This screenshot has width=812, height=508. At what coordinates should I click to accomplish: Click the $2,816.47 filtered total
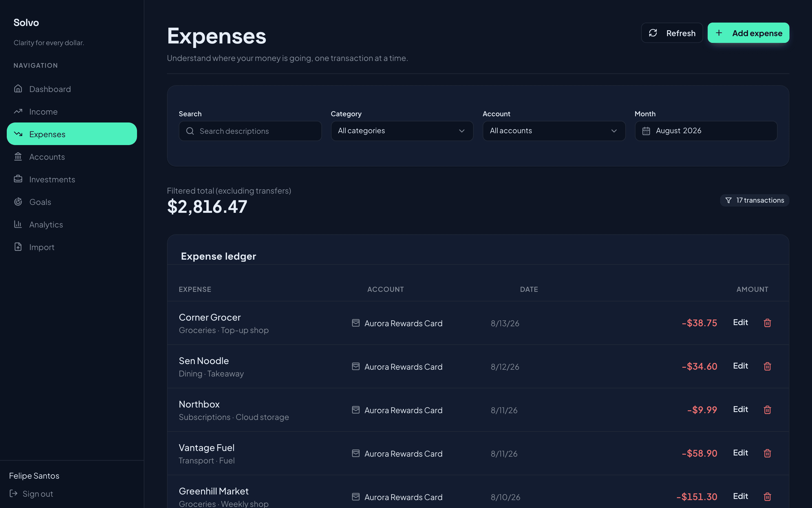click(x=207, y=206)
